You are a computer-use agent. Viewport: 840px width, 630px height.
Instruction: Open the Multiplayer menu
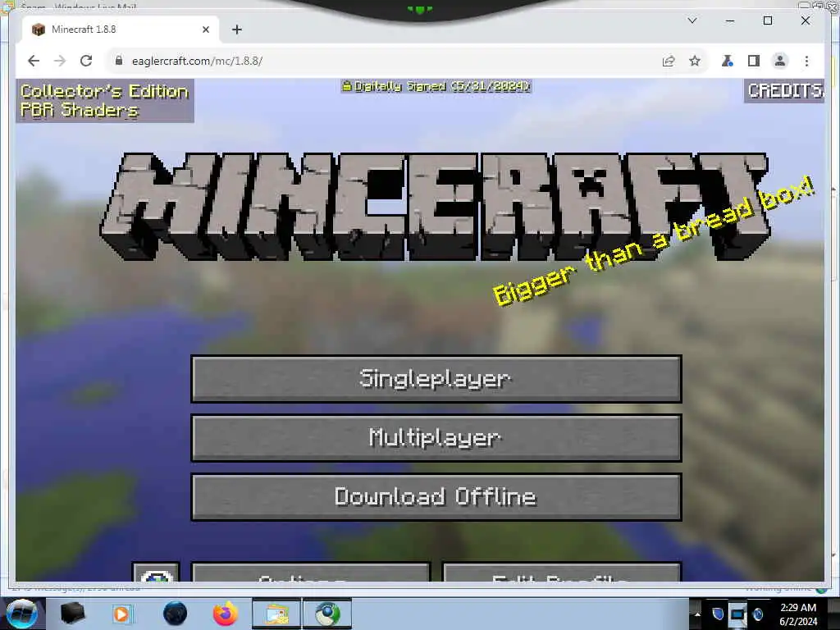pos(436,438)
